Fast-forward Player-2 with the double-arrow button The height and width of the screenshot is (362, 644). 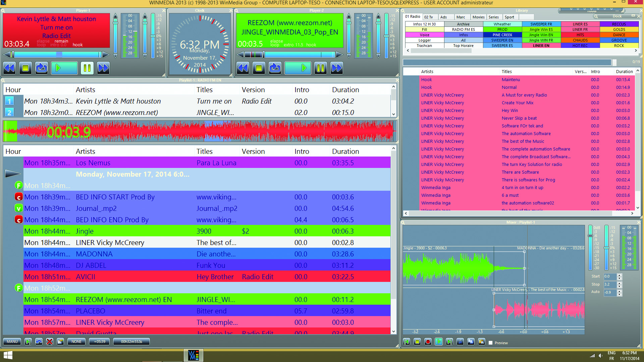coord(336,68)
